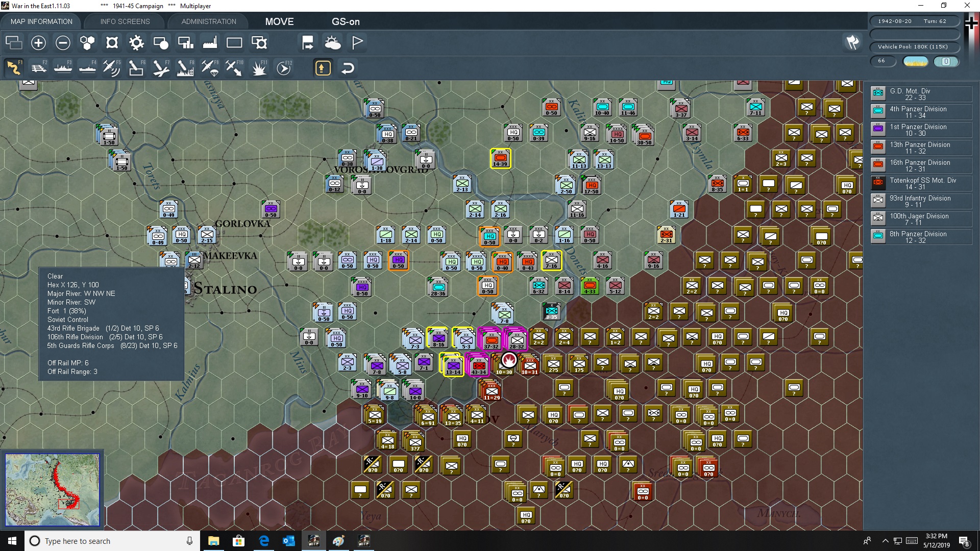Screen dimensions: 980x551
Task: Select Bomb City mode (F8) icon
Action: pyautogui.click(x=185, y=68)
